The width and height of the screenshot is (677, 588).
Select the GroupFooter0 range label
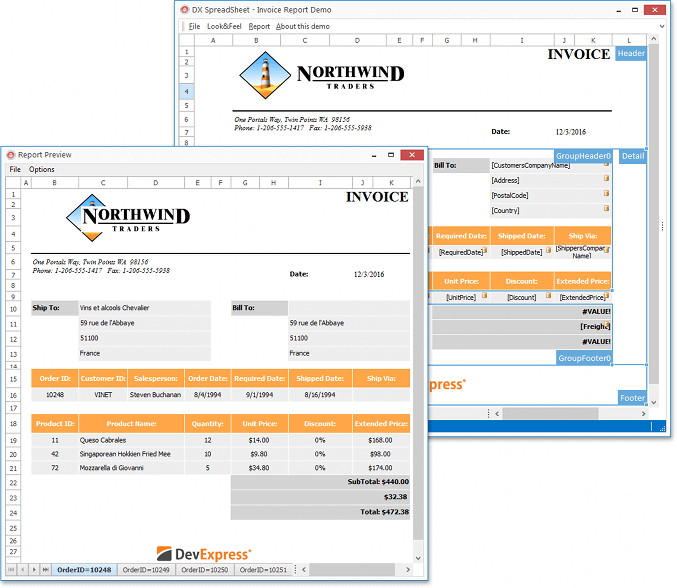point(585,358)
